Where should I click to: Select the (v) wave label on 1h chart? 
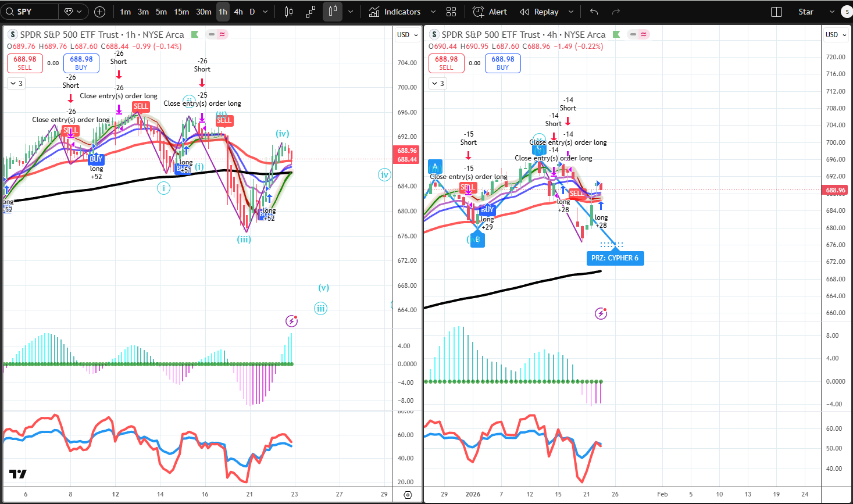coord(324,287)
